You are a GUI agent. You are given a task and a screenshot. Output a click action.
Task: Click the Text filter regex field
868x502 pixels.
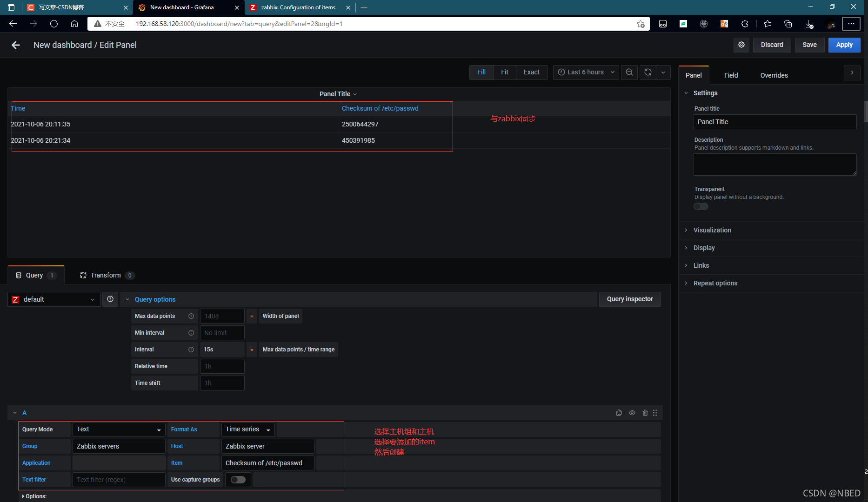coord(119,480)
